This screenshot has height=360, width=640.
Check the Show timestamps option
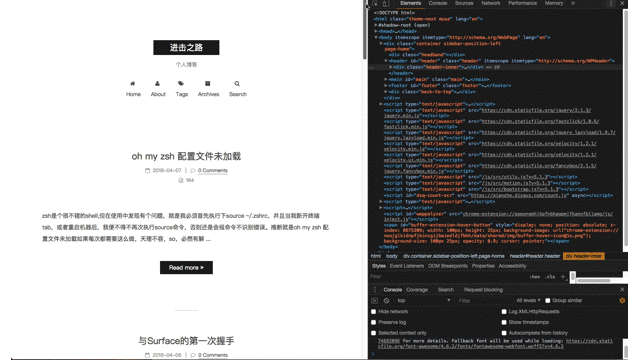click(504, 322)
